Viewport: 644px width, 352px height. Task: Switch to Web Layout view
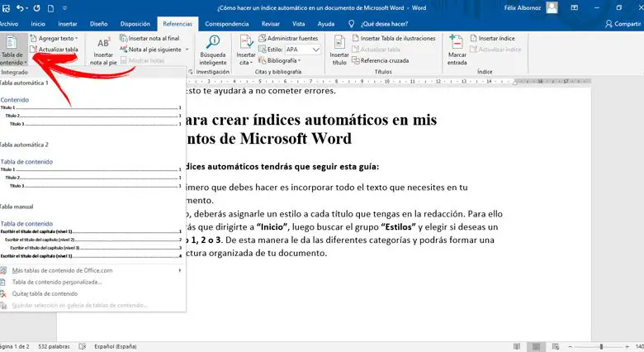tap(556, 347)
